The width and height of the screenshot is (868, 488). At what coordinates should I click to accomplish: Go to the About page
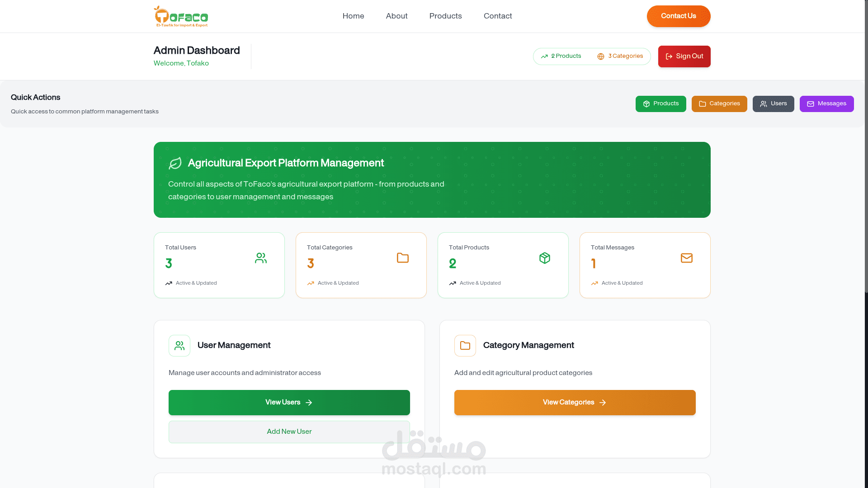(396, 16)
